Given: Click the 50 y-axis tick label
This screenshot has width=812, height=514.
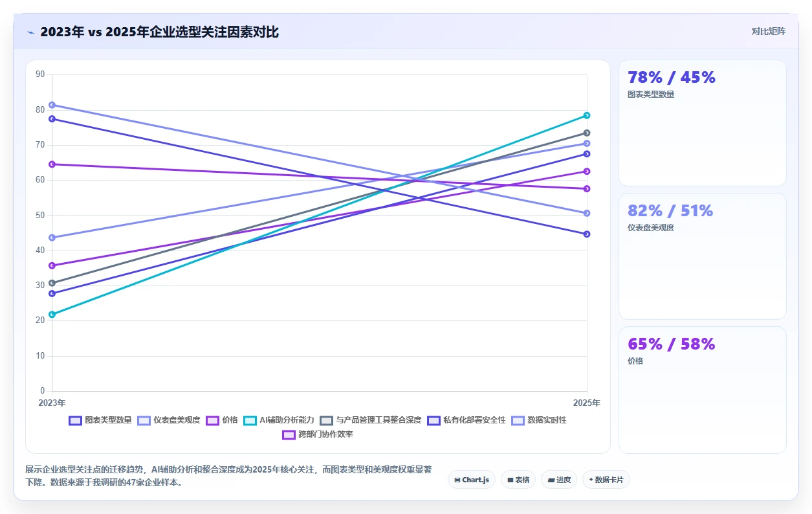Looking at the screenshot, I should pos(40,215).
